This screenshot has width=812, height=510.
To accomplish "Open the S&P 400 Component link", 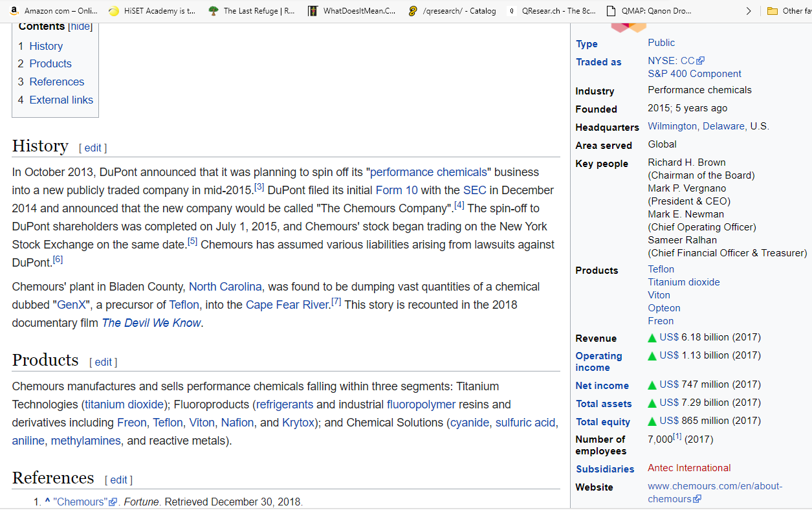I will tap(695, 74).
